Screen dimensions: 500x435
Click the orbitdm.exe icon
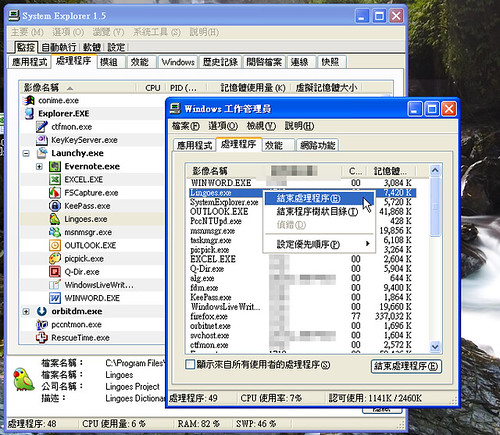pos(42,311)
